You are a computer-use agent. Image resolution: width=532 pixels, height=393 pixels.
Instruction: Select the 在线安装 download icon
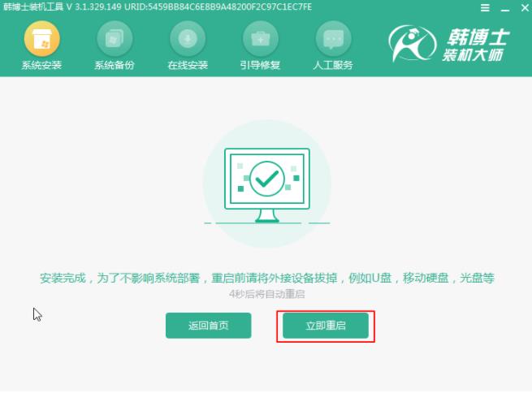[x=188, y=39]
